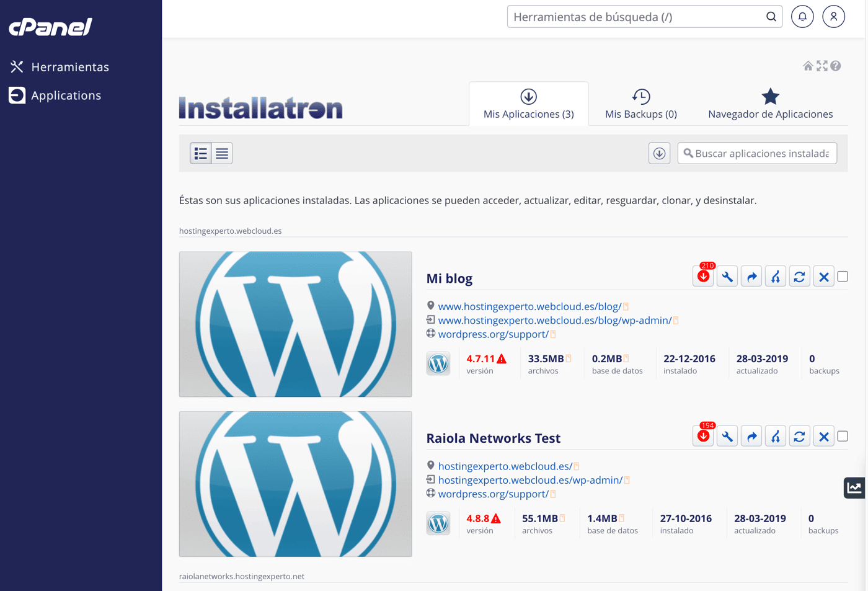Click wrench edit icon for Raiola Networks Test

point(727,437)
